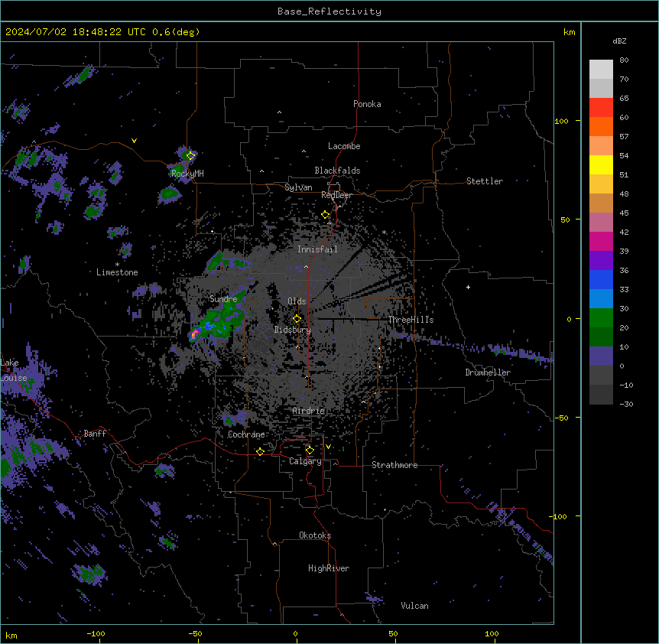Click the Cochrane label

(246, 434)
